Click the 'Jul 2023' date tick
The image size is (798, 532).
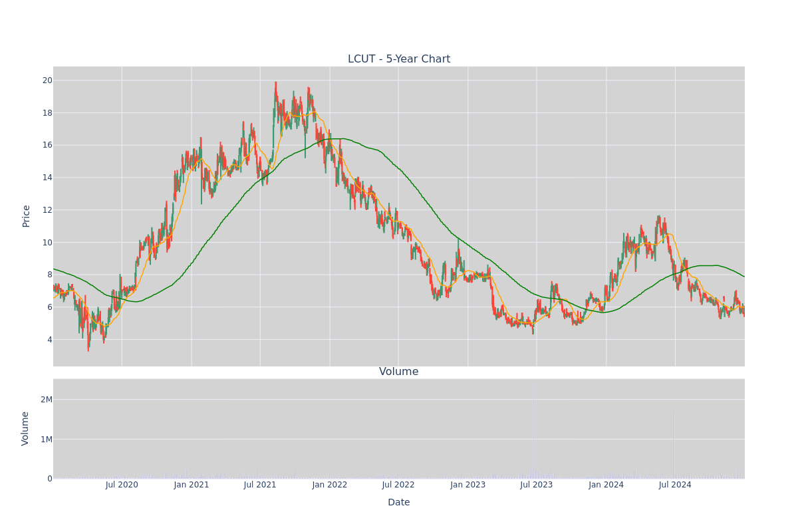point(537,485)
